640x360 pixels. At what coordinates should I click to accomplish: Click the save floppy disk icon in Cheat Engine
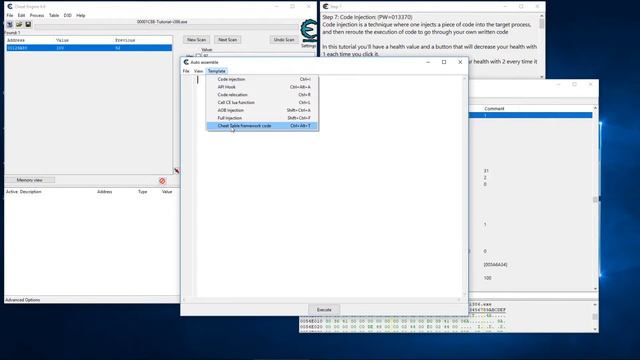(28, 24)
